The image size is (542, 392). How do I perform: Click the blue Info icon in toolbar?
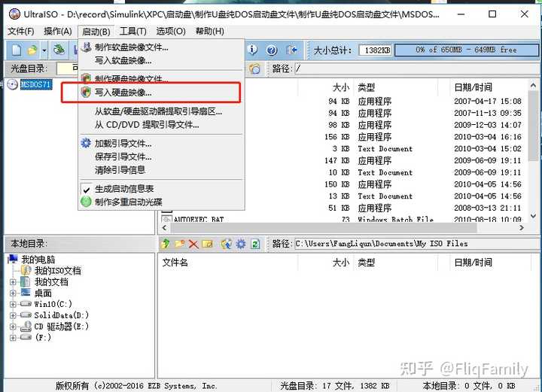tap(252, 50)
